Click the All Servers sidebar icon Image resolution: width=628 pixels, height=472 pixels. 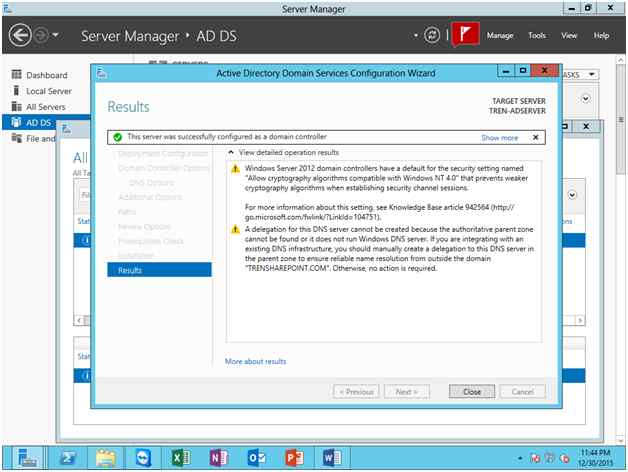point(16,107)
